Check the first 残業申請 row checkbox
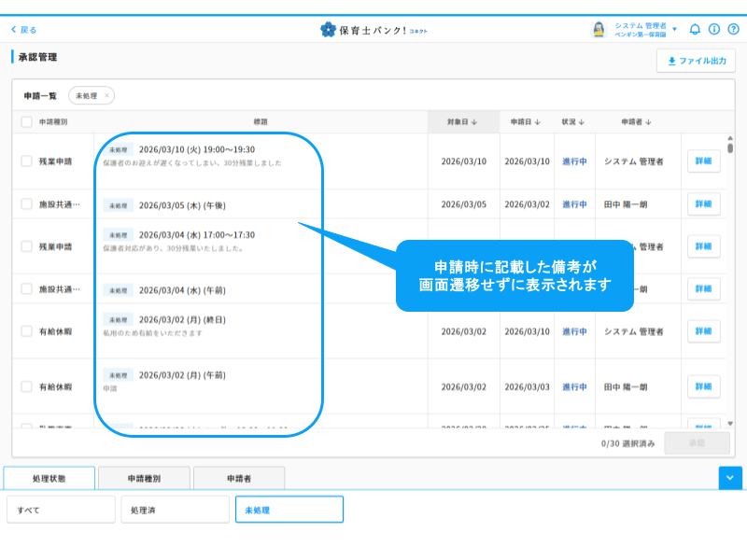The height and width of the screenshot is (560, 747). [26, 161]
